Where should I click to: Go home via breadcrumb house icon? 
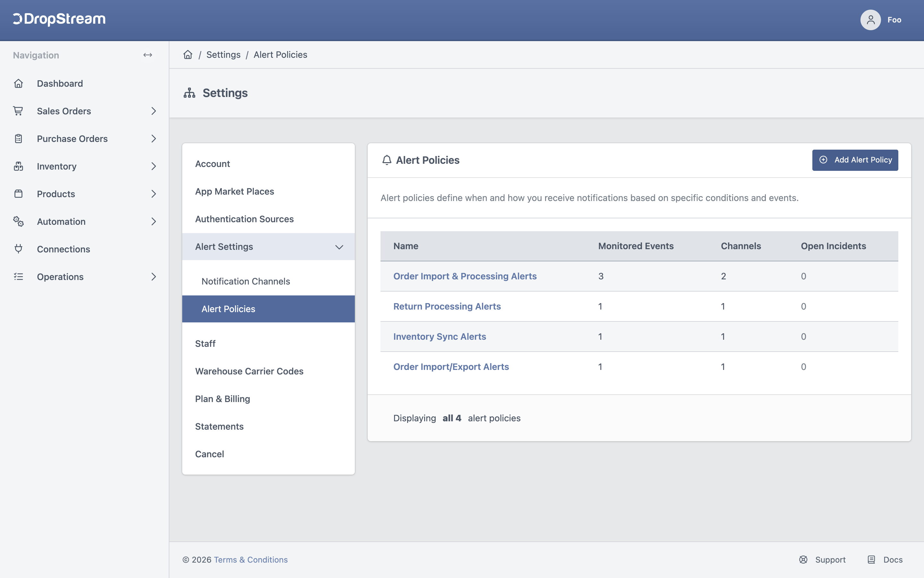click(x=188, y=55)
